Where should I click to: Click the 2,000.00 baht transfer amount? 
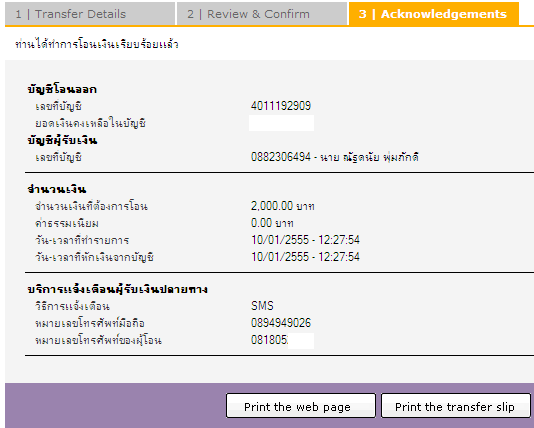click(x=283, y=206)
